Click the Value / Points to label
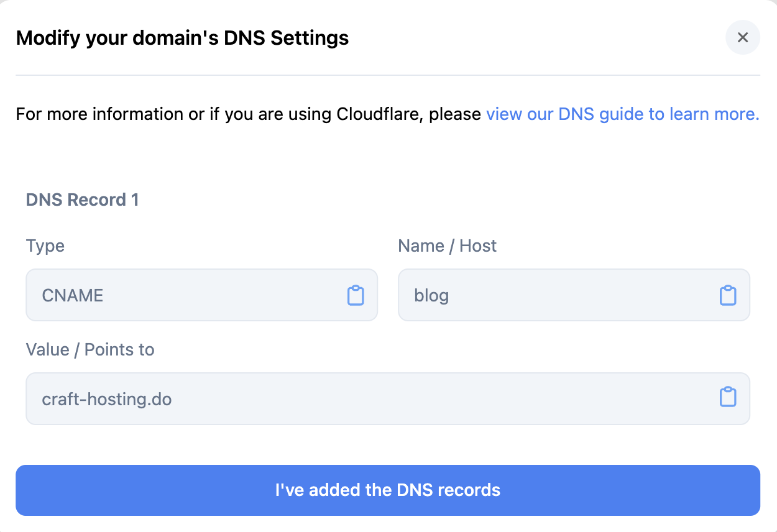 (x=90, y=349)
